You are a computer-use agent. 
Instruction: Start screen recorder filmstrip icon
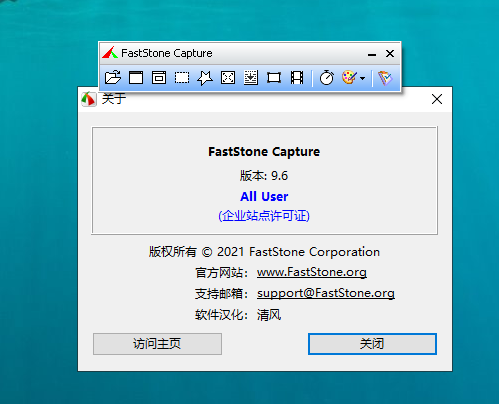297,78
